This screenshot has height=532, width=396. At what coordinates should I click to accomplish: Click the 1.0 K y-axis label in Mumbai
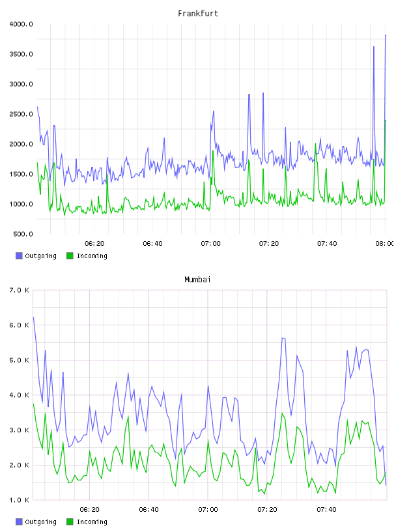19,500
